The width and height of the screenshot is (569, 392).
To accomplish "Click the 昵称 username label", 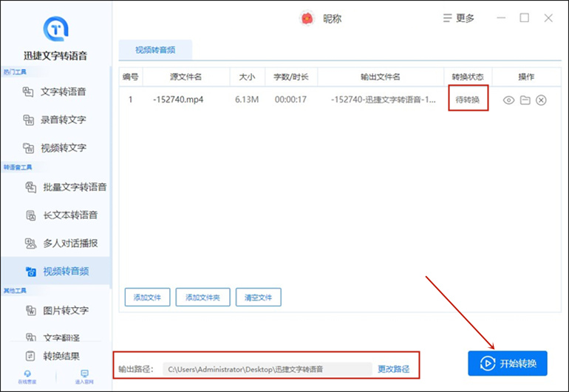I will click(x=333, y=18).
